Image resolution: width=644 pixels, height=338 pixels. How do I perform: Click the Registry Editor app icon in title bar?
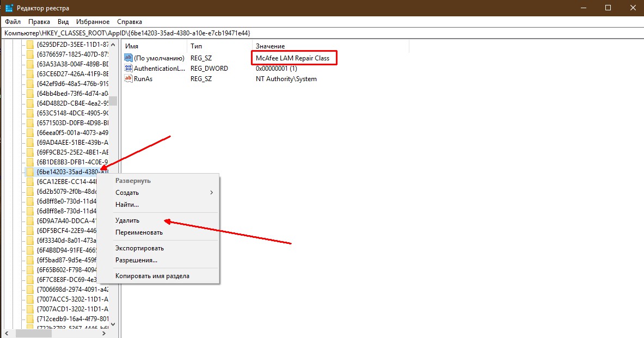(x=9, y=8)
